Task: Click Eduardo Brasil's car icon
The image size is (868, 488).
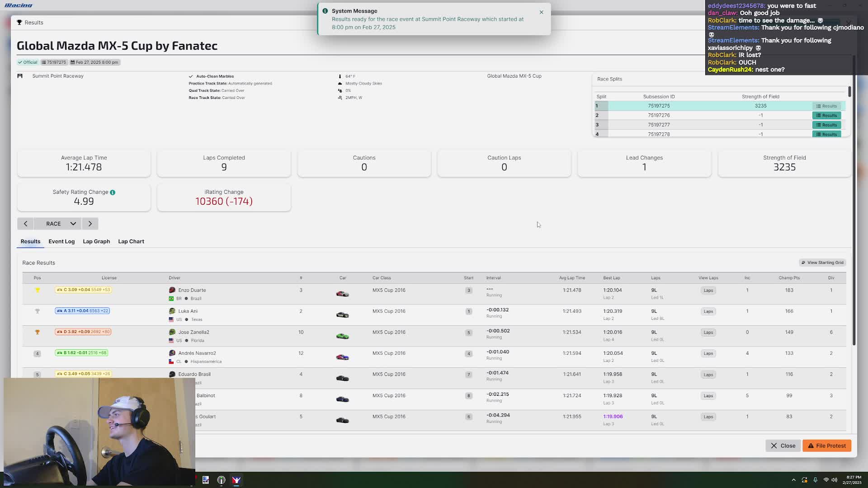Action: (x=342, y=378)
